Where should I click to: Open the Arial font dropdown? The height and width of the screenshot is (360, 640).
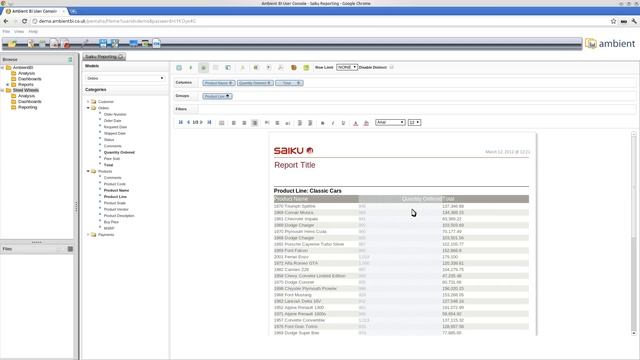[x=390, y=122]
